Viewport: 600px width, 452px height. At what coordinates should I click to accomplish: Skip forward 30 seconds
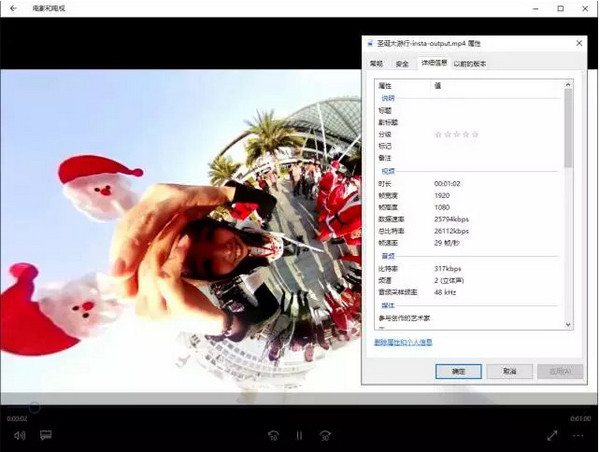325,436
